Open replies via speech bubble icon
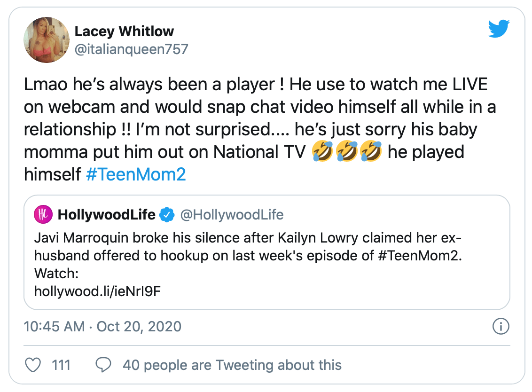Viewport: 532px width, 392px height. click(x=103, y=365)
